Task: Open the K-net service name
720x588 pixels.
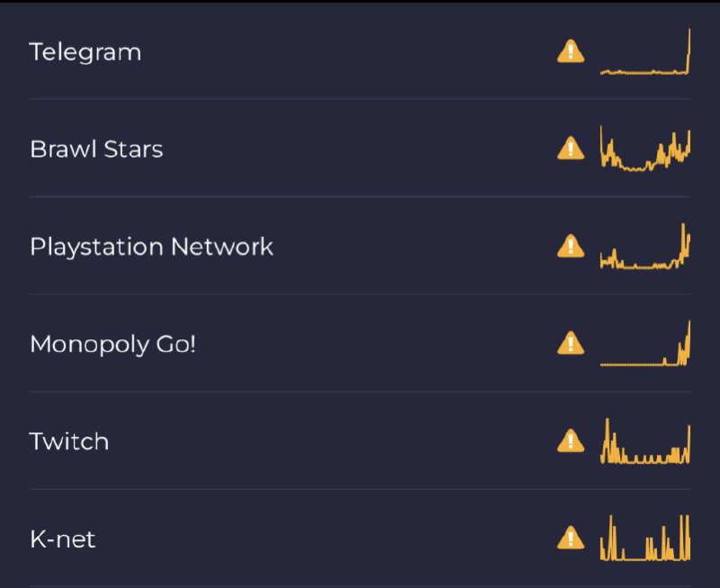Action: [62, 539]
